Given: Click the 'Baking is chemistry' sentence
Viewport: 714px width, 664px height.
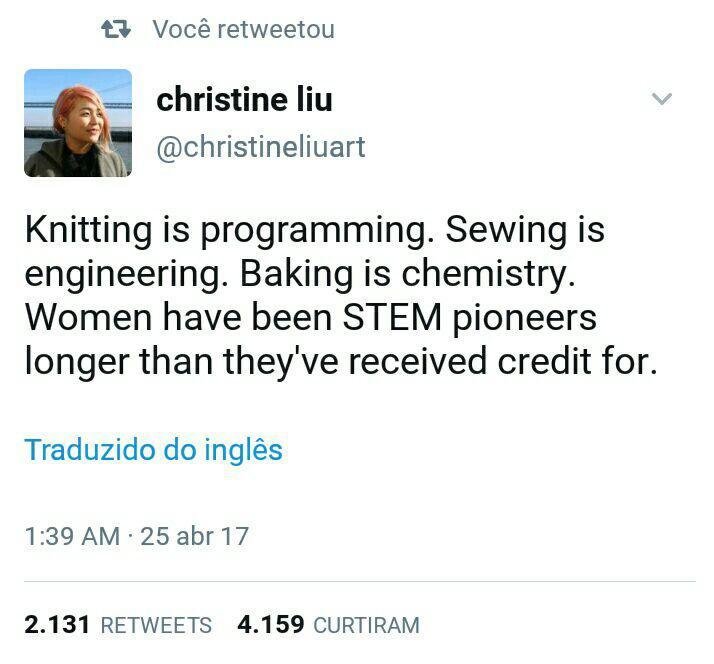Looking at the screenshot, I should coord(408,273).
